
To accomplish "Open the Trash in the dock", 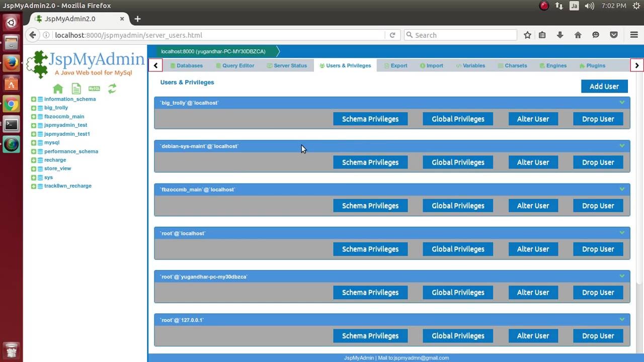I will tap(11, 350).
